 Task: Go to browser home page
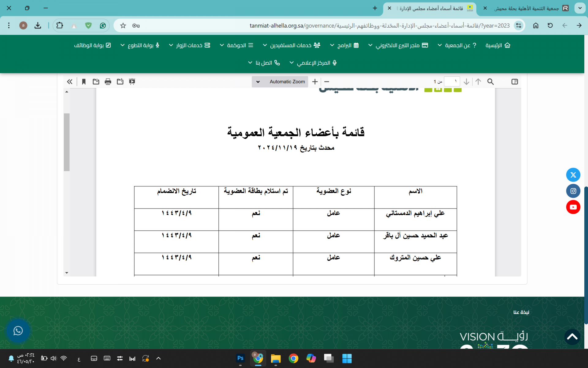coord(536,25)
